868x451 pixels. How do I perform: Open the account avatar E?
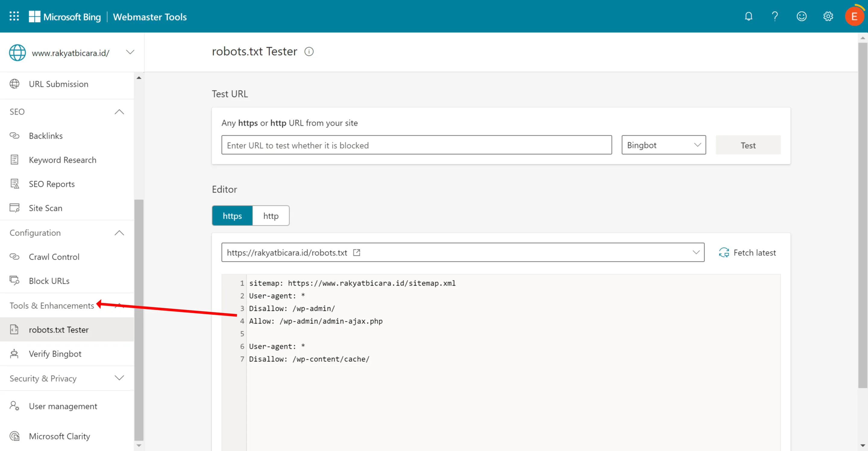pos(854,16)
